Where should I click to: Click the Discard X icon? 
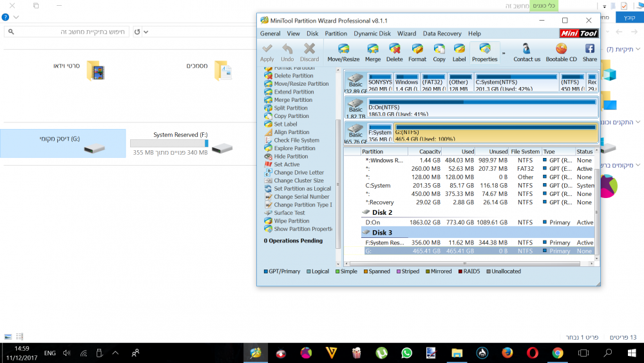click(x=309, y=49)
